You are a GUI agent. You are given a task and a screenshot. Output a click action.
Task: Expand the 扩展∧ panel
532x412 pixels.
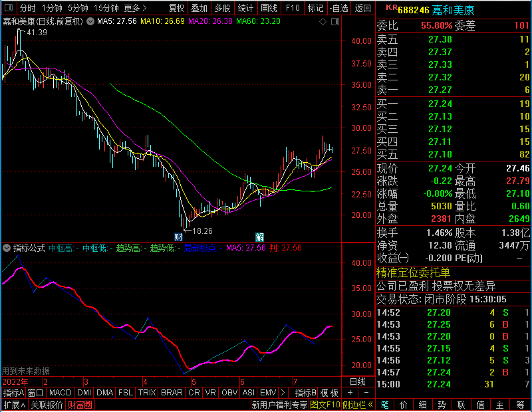[15, 405]
